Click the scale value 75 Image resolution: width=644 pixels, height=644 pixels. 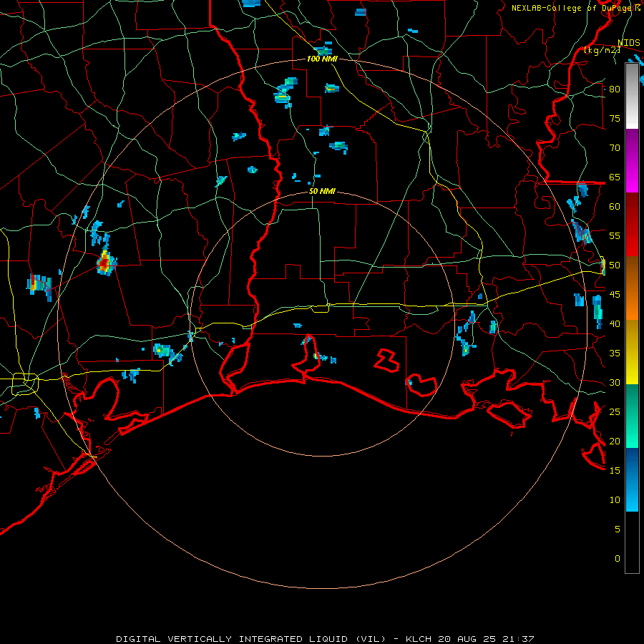(615, 118)
